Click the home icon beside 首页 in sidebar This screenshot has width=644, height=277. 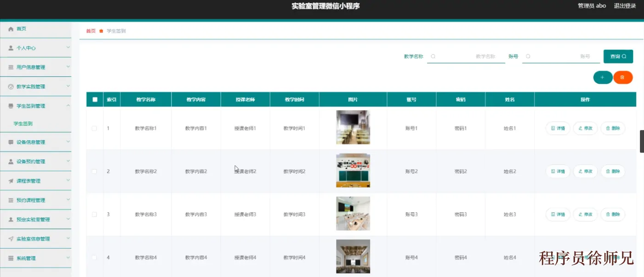tap(11, 29)
